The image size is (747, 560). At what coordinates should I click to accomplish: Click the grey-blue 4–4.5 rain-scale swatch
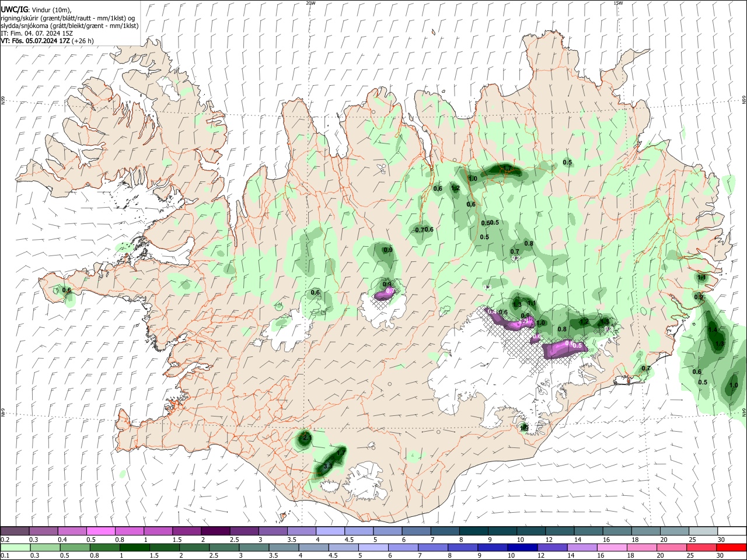[x=313, y=548]
